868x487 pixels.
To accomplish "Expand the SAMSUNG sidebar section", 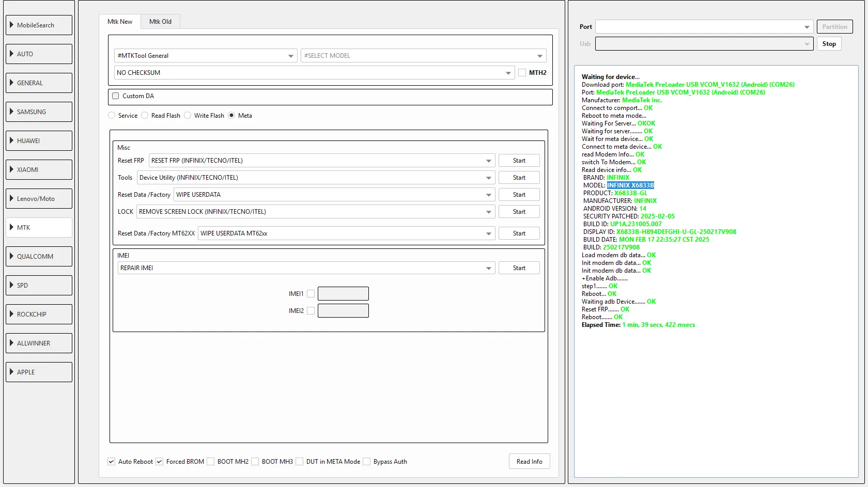I will [39, 112].
